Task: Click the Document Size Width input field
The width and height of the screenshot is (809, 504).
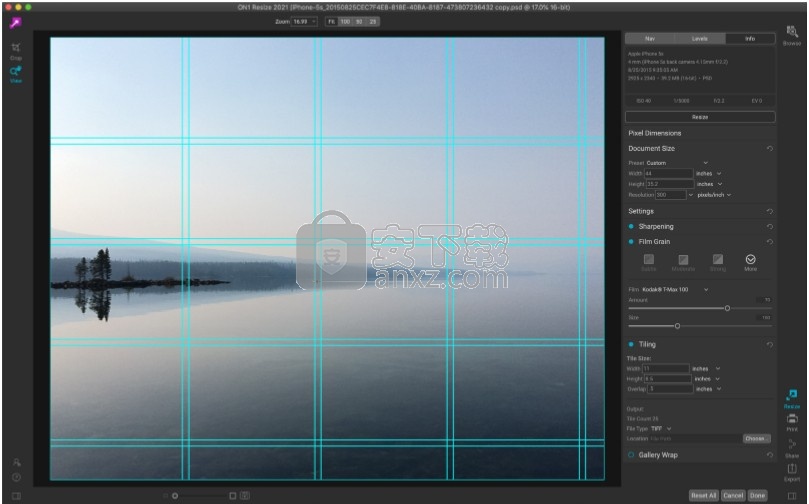Action: pos(669,174)
